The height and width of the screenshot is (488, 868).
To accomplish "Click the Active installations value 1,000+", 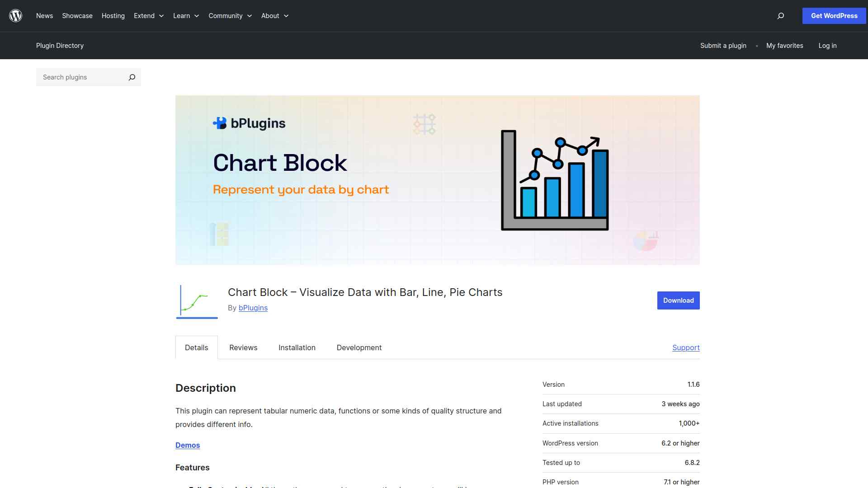I will coord(689,423).
